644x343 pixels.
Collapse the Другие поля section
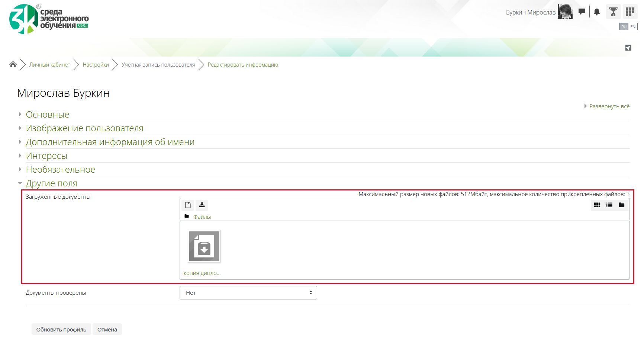click(51, 183)
